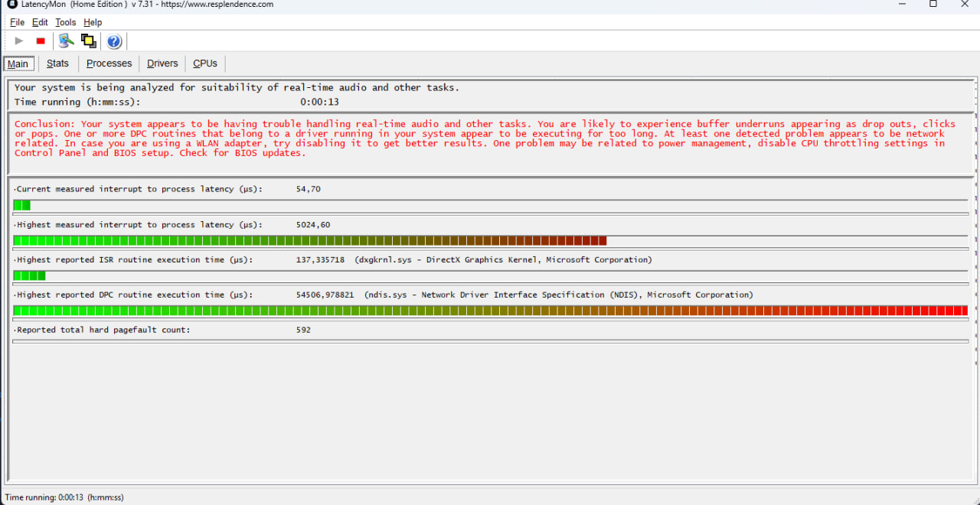Screen dimensions: 980x505
Task: Switch to the Processes tab
Action: tap(109, 64)
